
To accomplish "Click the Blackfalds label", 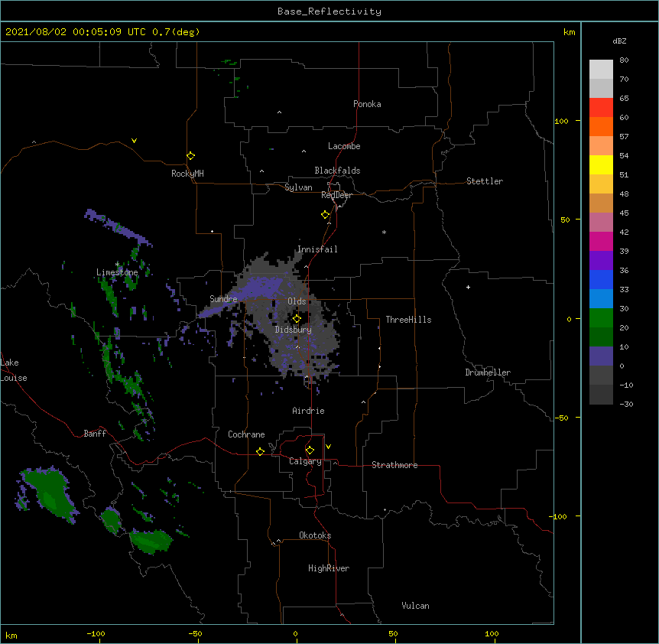I will (x=337, y=171).
